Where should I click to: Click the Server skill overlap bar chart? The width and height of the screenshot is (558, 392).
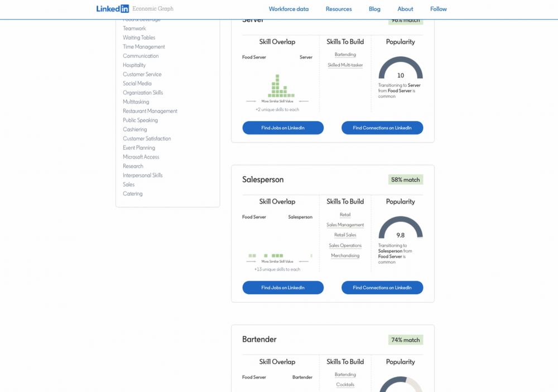click(x=281, y=86)
